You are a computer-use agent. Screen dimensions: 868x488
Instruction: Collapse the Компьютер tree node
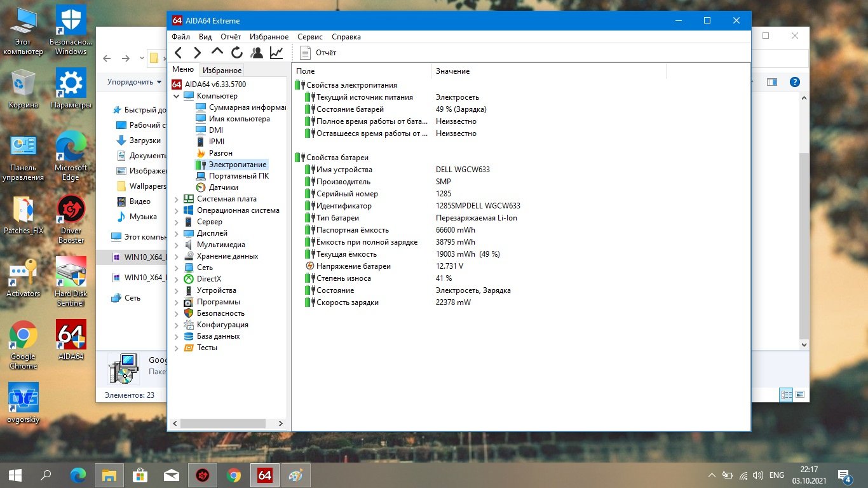click(177, 96)
